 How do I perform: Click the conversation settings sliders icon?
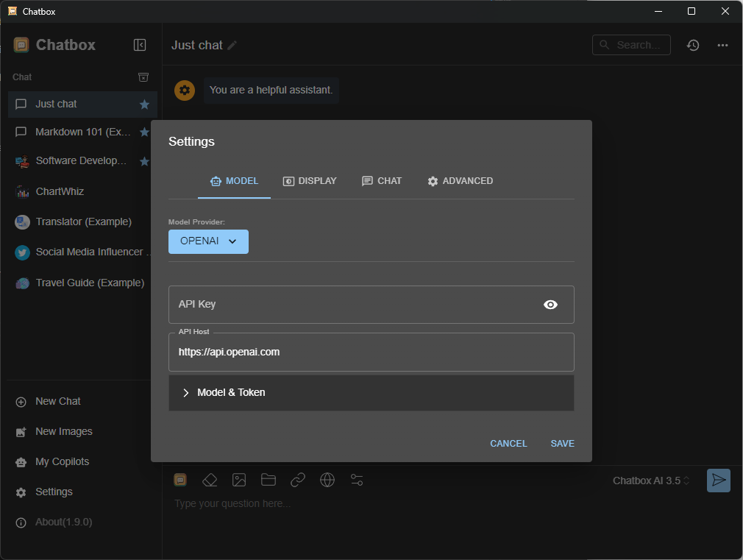[x=357, y=481]
